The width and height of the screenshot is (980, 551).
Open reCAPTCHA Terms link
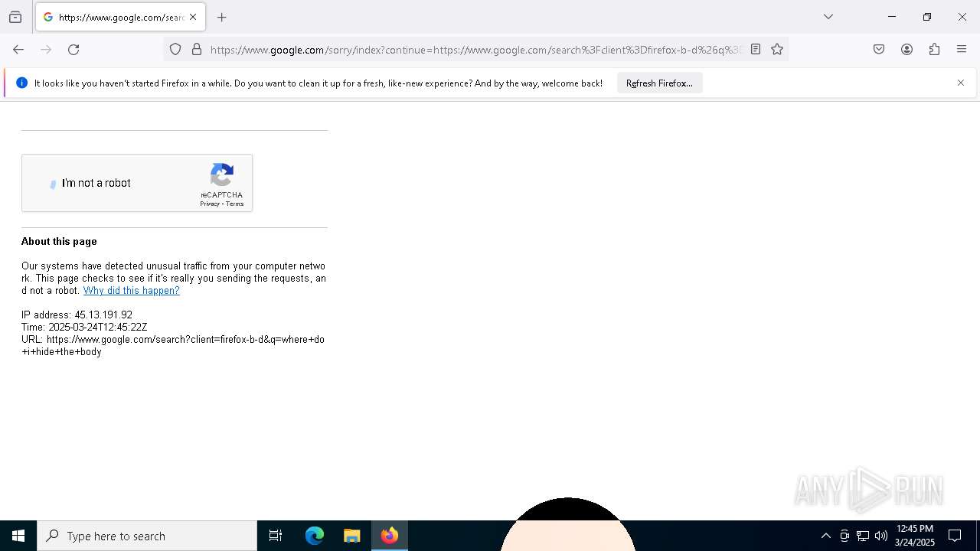click(x=234, y=204)
